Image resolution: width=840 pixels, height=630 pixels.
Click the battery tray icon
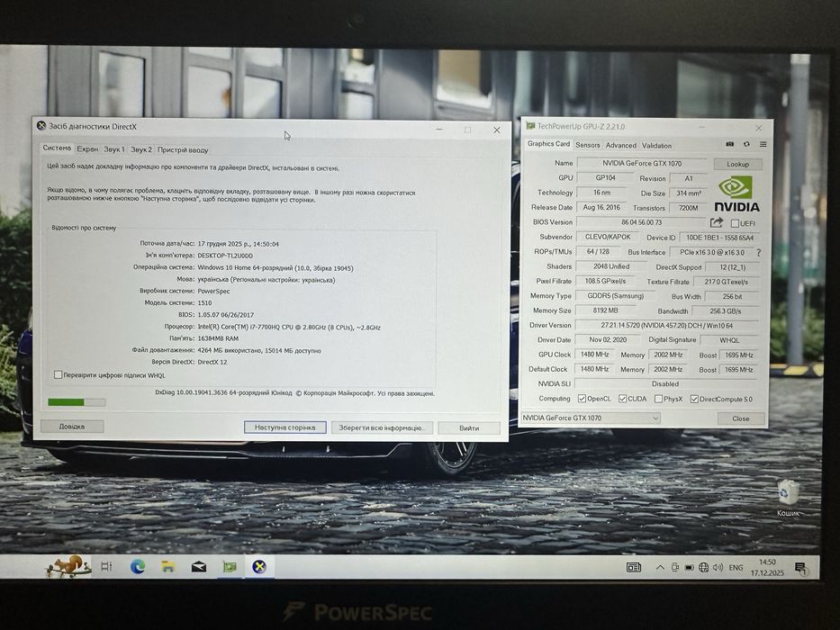pos(690,567)
